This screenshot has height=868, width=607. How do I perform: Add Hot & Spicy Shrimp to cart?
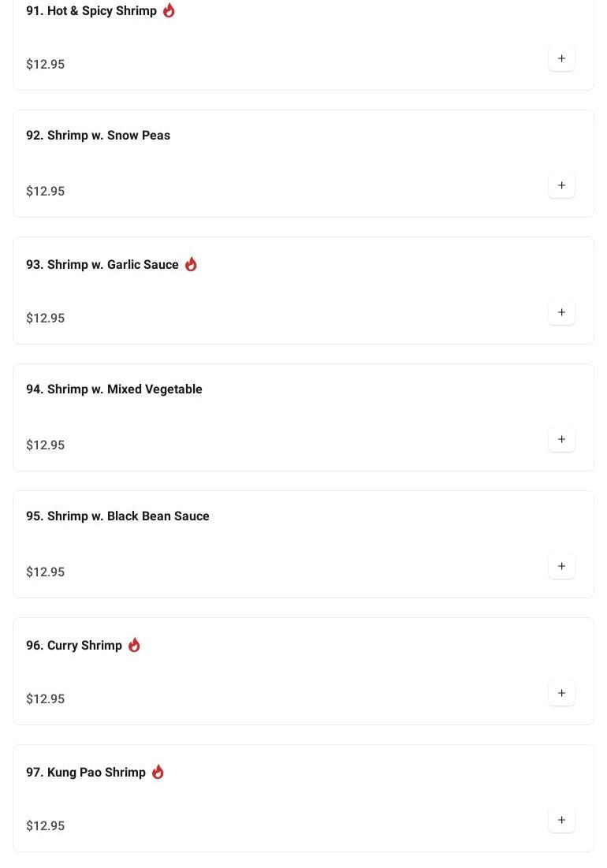(x=561, y=59)
